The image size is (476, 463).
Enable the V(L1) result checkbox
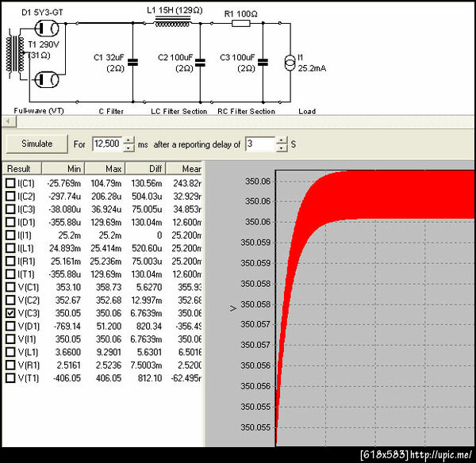(x=10, y=352)
